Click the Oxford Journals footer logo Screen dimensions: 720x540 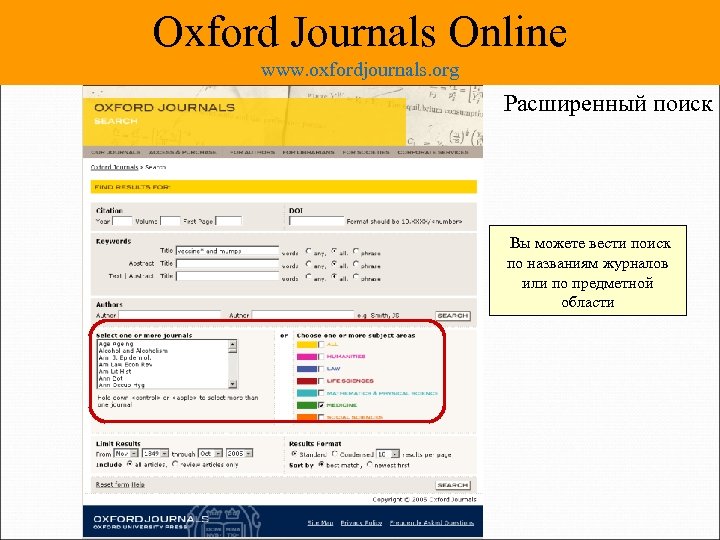[x=151, y=522]
